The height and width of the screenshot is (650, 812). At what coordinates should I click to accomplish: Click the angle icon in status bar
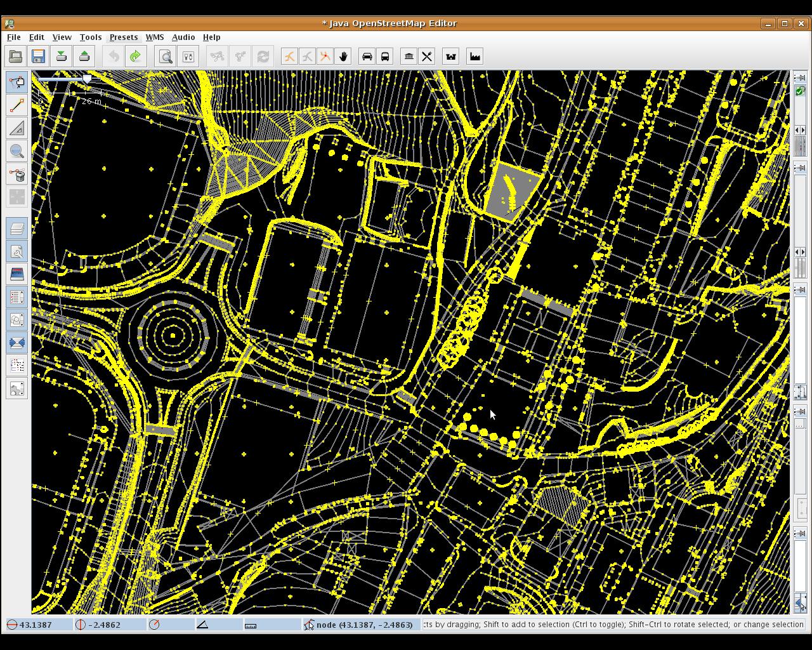[202, 625]
